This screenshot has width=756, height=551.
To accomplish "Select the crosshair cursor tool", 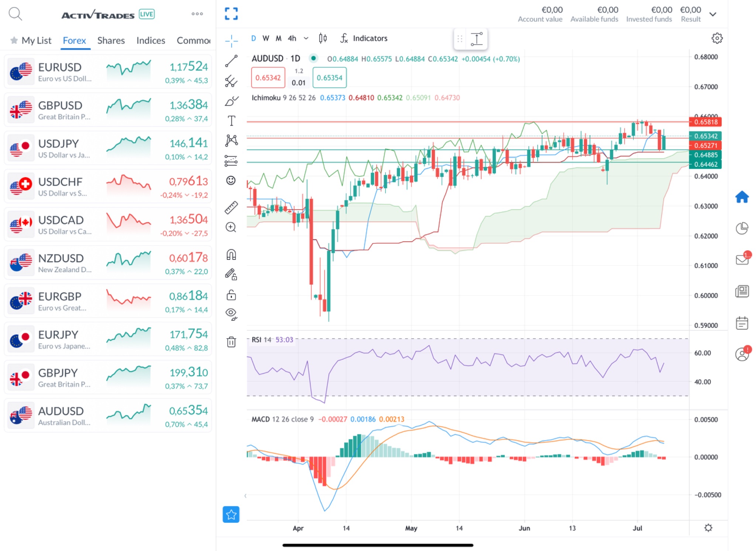I will coord(231,41).
